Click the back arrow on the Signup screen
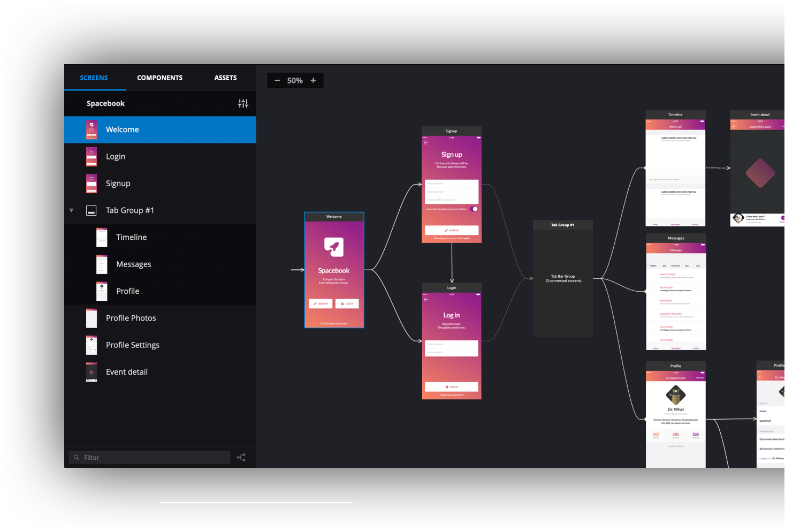The height and width of the screenshot is (532, 785). (426, 142)
